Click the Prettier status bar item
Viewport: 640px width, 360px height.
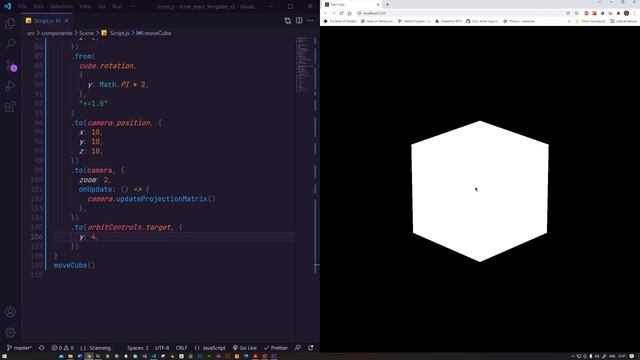coord(276,348)
